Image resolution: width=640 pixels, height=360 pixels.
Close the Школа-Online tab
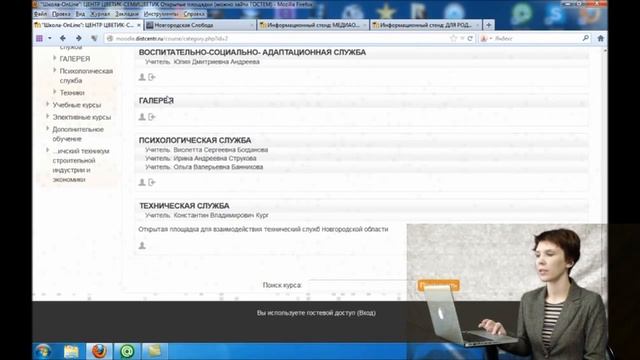(x=139, y=25)
